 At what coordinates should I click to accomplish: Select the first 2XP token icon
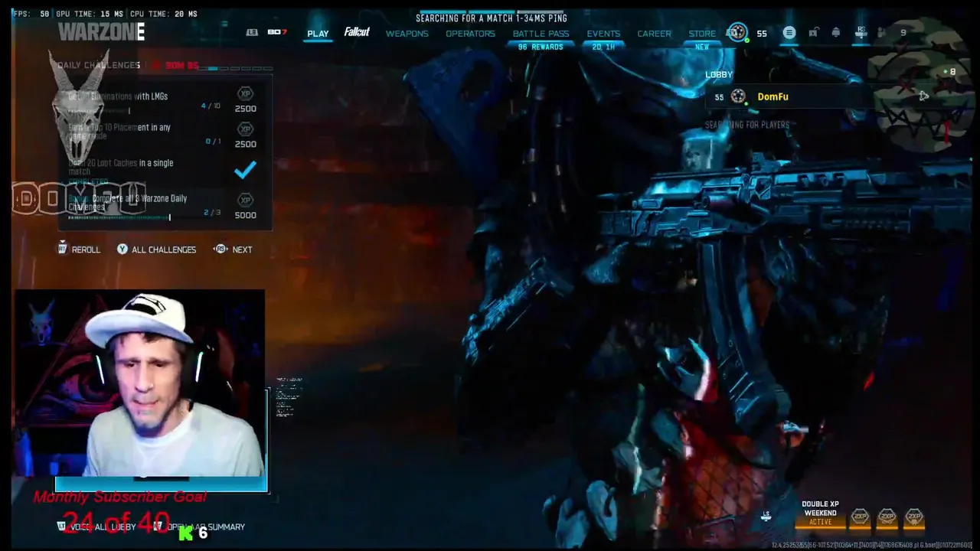(860, 517)
